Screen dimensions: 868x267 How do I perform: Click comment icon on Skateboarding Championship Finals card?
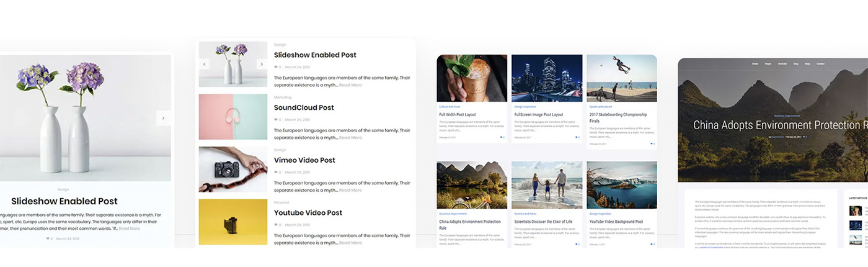click(651, 143)
